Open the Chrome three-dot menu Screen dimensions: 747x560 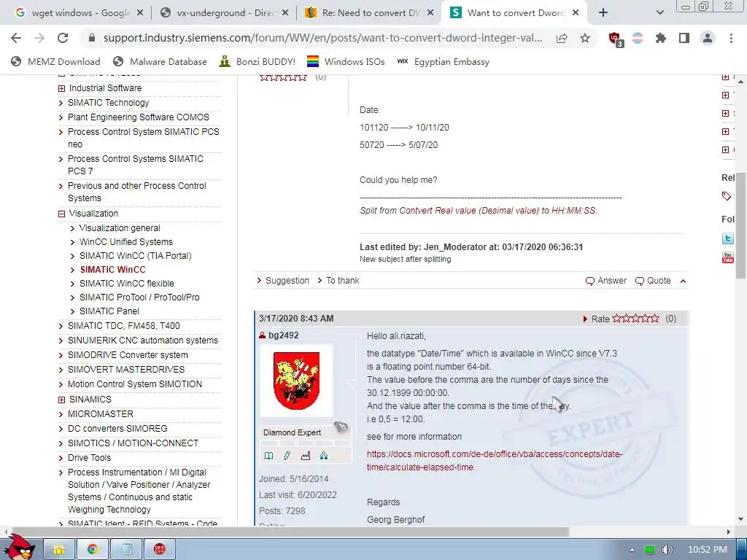pyautogui.click(x=731, y=38)
